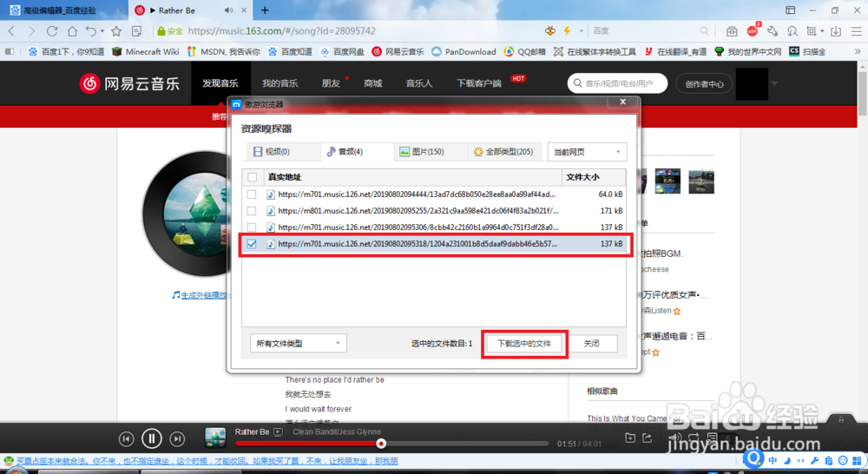The width and height of the screenshot is (868, 474).
Task: Skip to the previous track
Action: (x=126, y=439)
